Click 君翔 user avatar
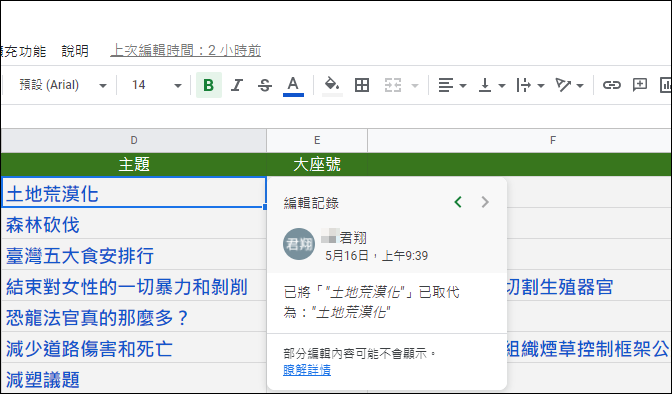This screenshot has height=394, width=672. pyautogui.click(x=299, y=244)
